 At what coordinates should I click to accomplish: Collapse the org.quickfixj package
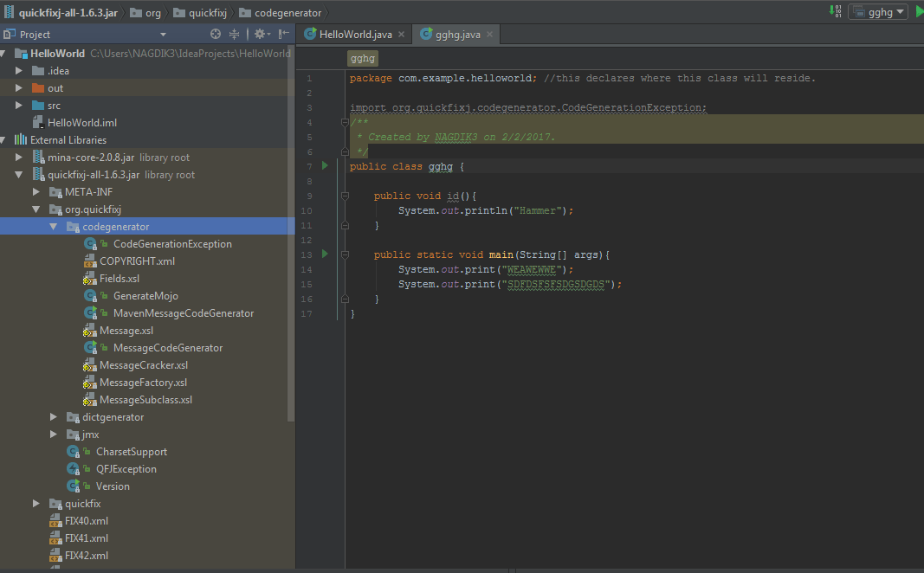point(36,209)
